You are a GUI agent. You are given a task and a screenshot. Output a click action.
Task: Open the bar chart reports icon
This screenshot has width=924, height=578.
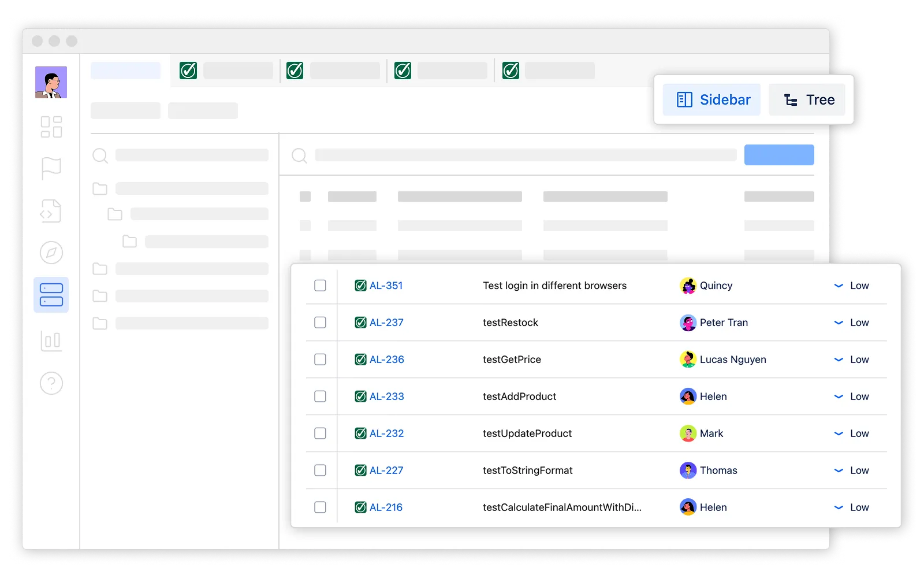coord(51,340)
